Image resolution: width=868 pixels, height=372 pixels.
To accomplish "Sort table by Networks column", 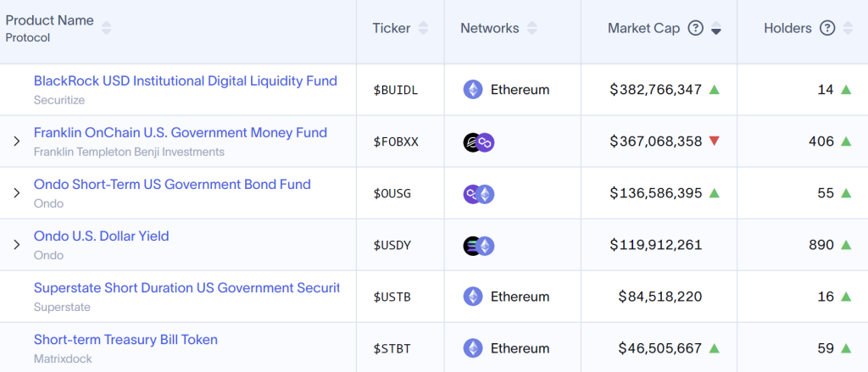I will click(x=531, y=29).
